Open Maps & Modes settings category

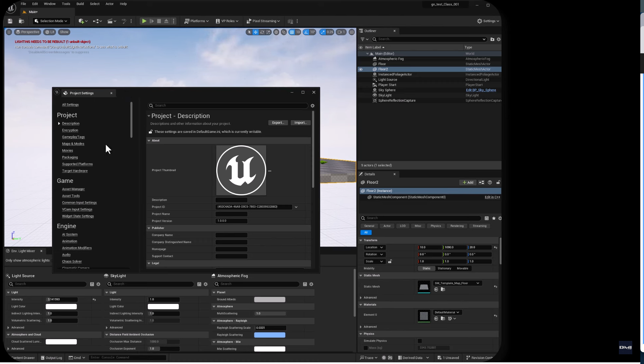pyautogui.click(x=73, y=144)
